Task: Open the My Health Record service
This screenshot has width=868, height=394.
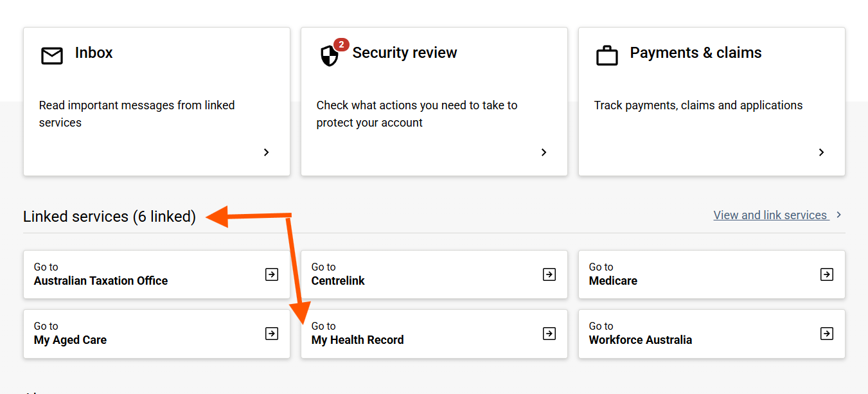Action: tap(434, 334)
